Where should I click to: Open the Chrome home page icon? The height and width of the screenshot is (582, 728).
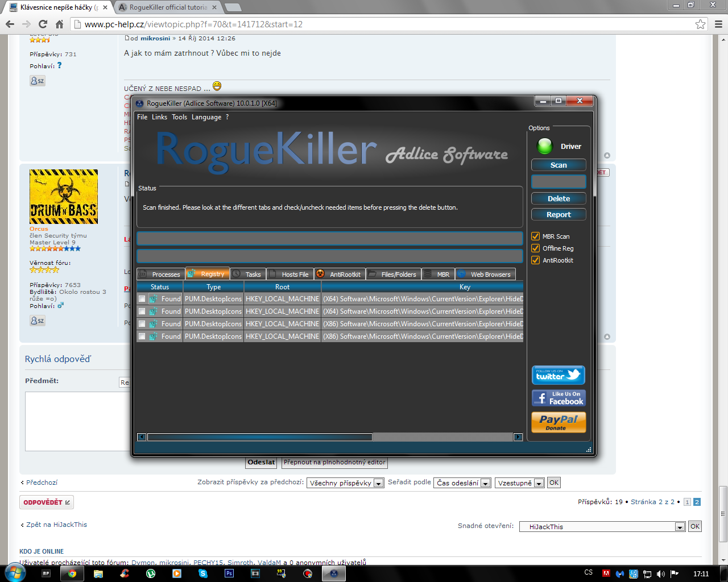pyautogui.click(x=59, y=24)
